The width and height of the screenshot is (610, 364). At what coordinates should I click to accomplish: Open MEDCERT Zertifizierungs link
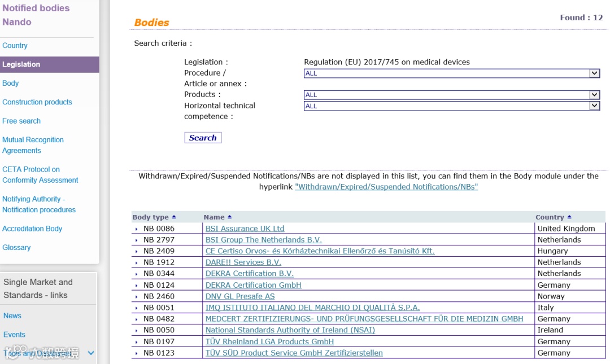(364, 319)
